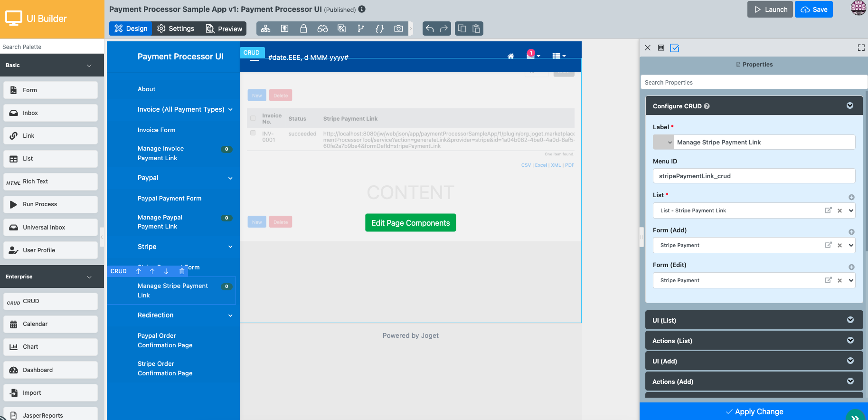Open List - Stripe Payment Link in builder
The width and height of the screenshot is (868, 420).
(828, 210)
